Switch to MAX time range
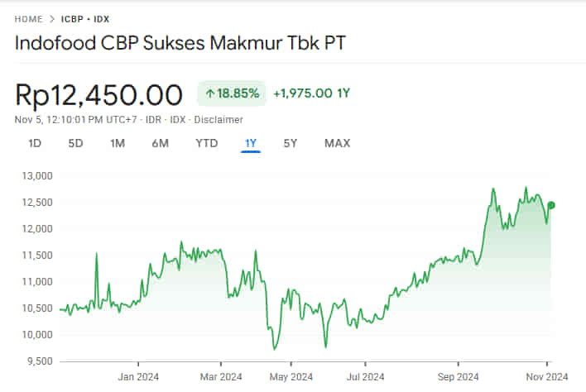 [337, 143]
